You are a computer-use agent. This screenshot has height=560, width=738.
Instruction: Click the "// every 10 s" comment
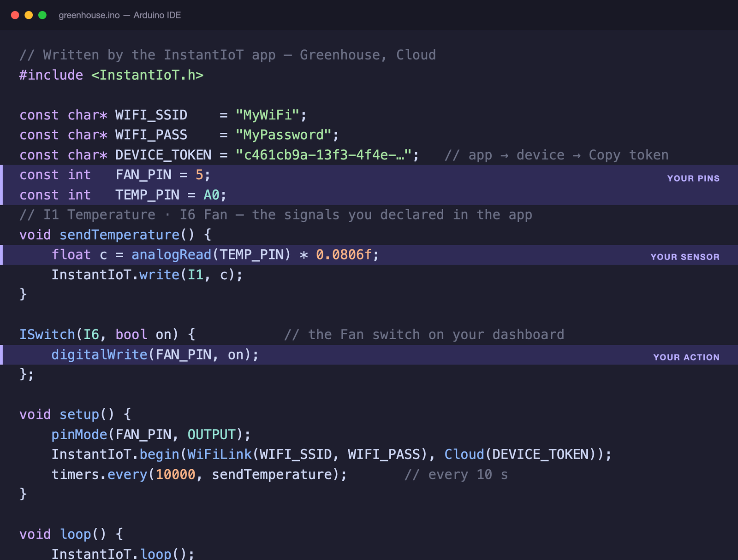pos(456,474)
